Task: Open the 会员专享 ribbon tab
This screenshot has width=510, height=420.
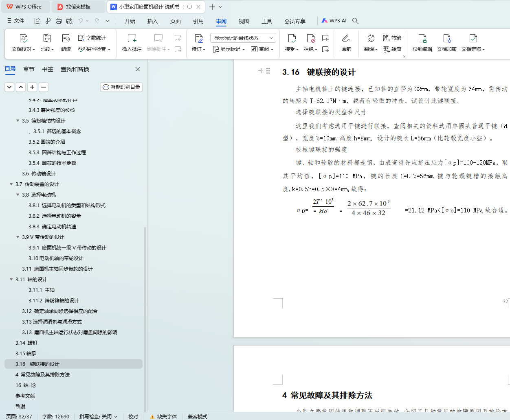Action: click(295, 21)
